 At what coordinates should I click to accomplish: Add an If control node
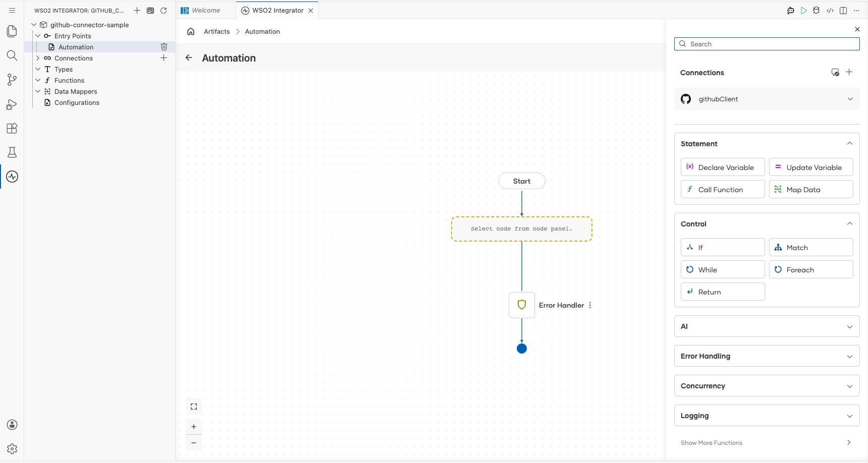pyautogui.click(x=723, y=247)
